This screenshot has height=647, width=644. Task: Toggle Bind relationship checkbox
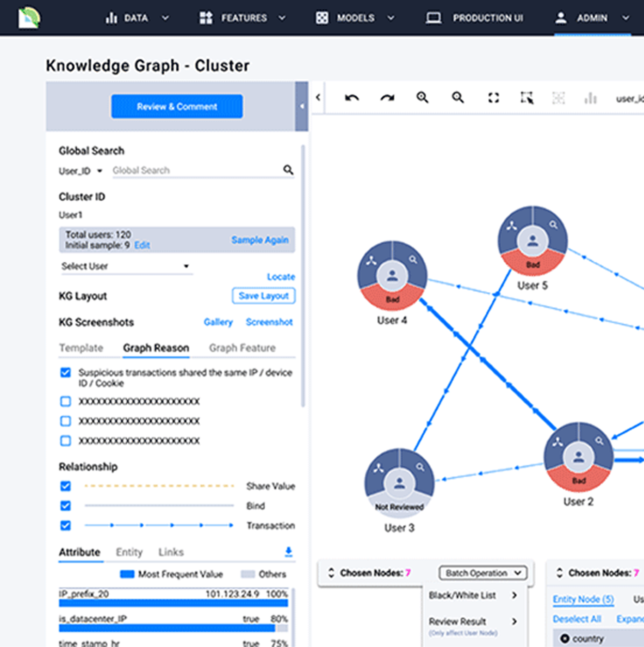66,506
